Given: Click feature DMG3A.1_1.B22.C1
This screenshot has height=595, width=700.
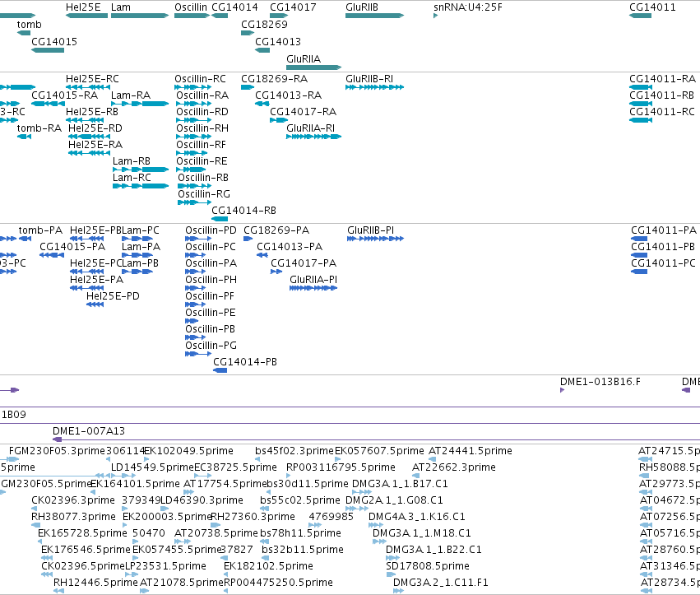Looking at the screenshot, I should coord(434,550).
